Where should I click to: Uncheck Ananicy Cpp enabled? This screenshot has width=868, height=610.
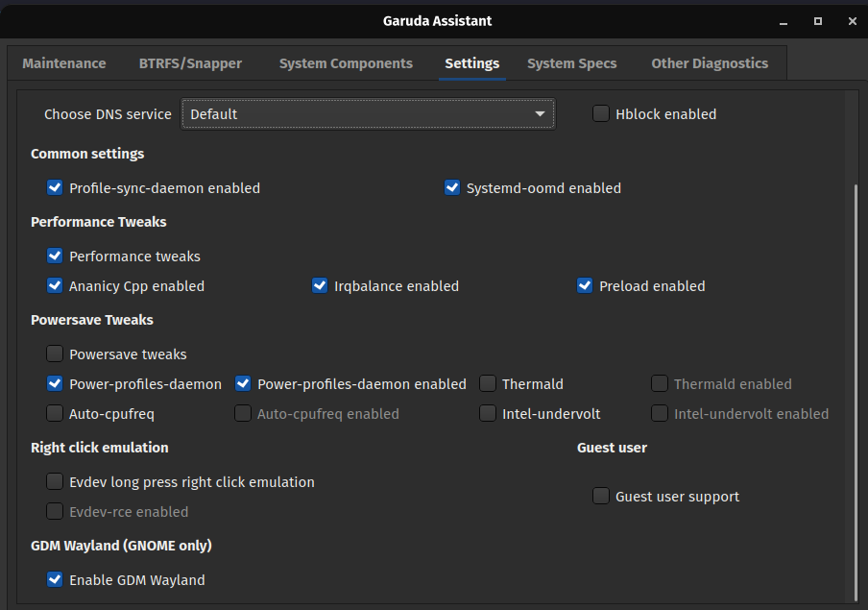[55, 285]
